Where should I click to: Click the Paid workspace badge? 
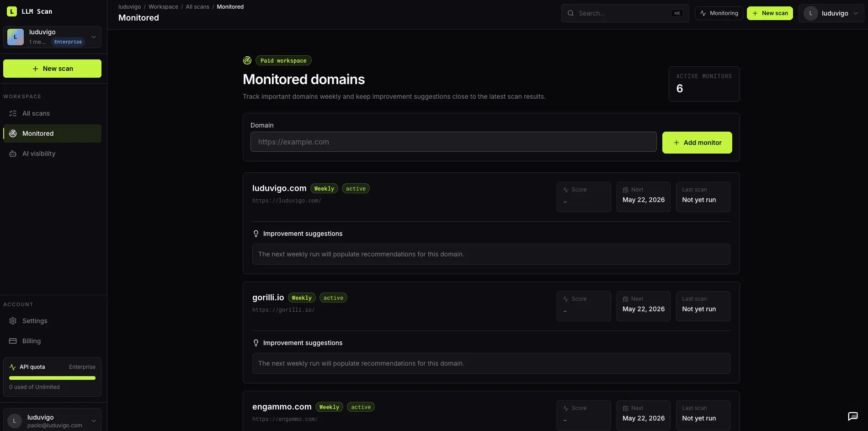pyautogui.click(x=283, y=61)
